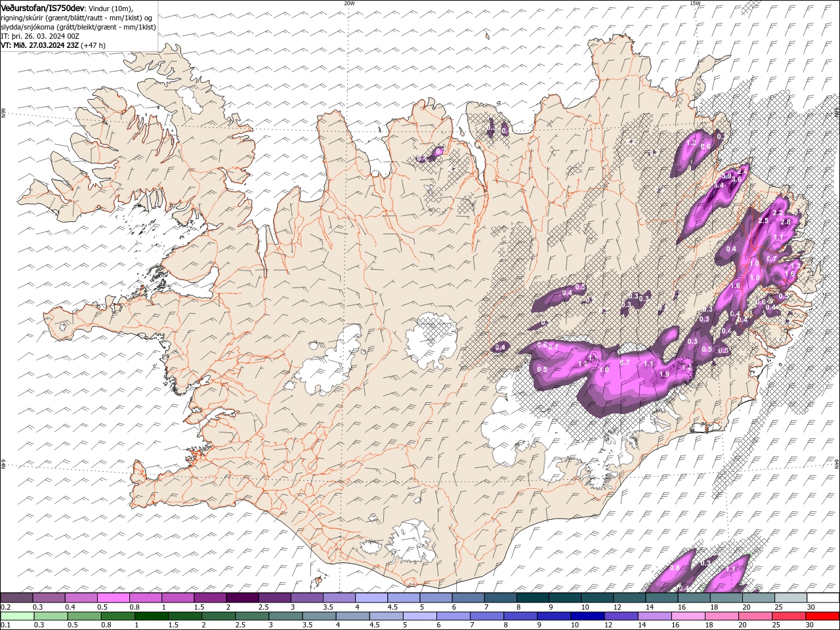Click the 'VT: Mið. 27.03.2024 23Z (+47 h)' line

[x=53, y=45]
